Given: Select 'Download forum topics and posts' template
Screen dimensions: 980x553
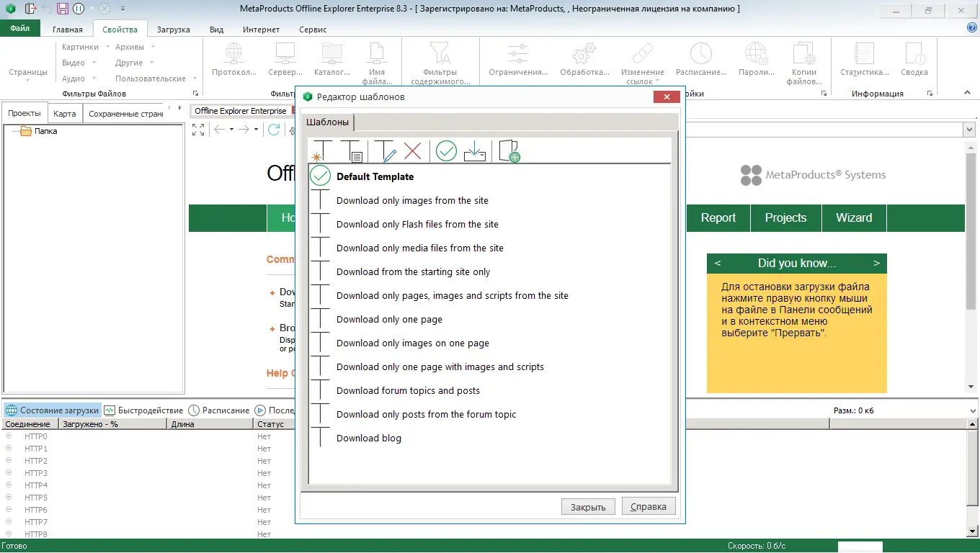Looking at the screenshot, I should click(x=489, y=390).
